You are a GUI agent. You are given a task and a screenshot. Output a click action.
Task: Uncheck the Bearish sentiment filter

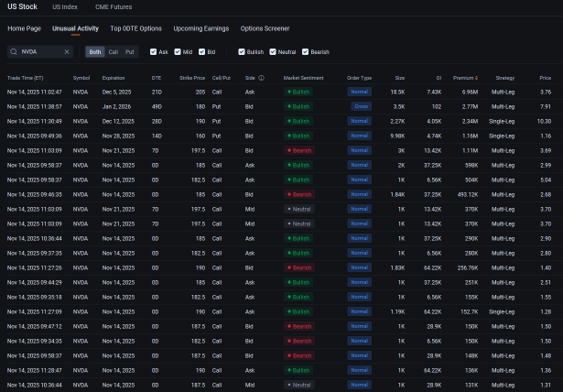click(306, 52)
